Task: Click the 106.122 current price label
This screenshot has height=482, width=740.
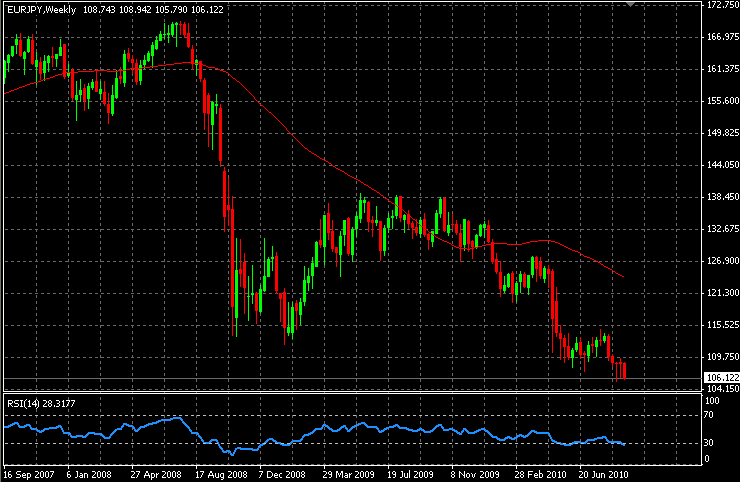Action: point(722,378)
